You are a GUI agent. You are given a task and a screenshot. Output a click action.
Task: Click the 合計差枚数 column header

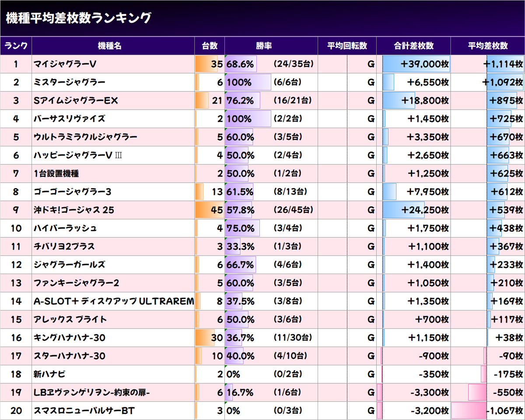[x=414, y=46]
